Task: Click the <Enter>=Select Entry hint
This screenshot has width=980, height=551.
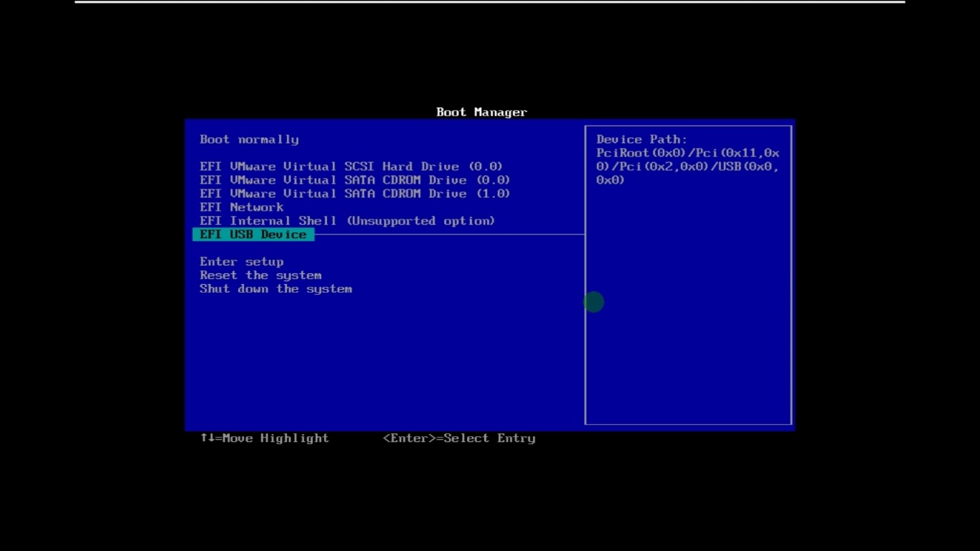Action: point(459,438)
